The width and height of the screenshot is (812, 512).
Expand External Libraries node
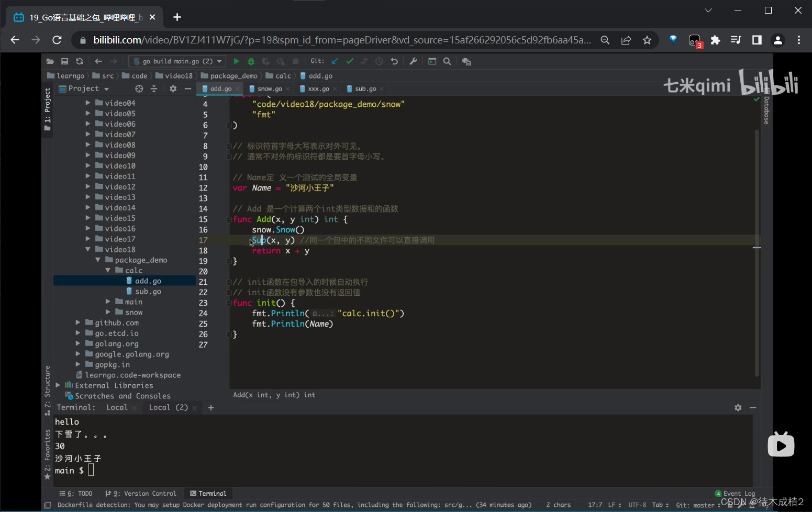[x=58, y=385]
